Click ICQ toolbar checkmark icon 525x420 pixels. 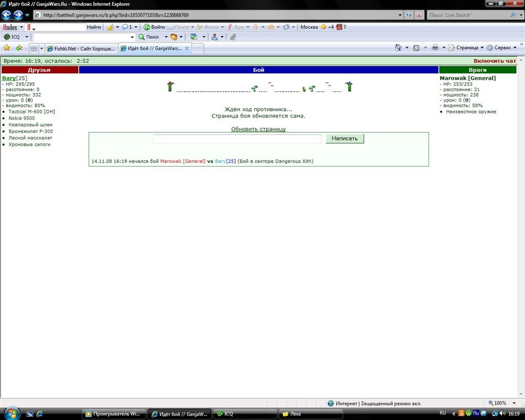[x=194, y=37]
